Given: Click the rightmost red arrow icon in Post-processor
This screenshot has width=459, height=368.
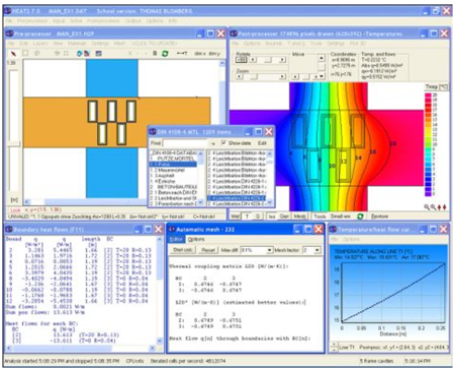Looking at the screenshot, I should tap(444, 207).
